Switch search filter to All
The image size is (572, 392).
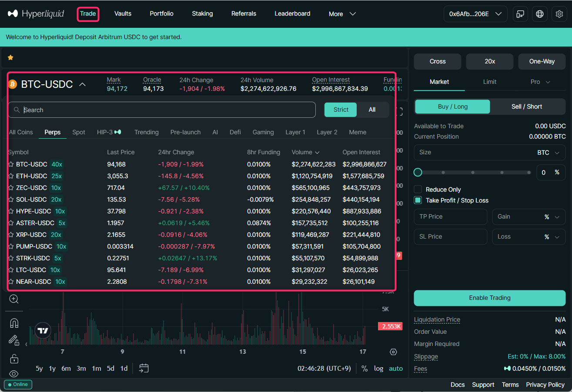click(372, 110)
